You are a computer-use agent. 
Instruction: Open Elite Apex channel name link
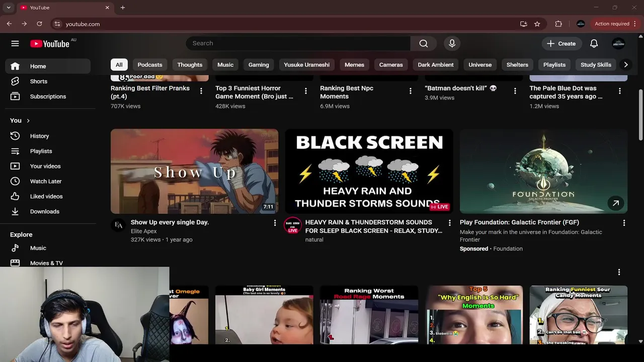point(144,231)
